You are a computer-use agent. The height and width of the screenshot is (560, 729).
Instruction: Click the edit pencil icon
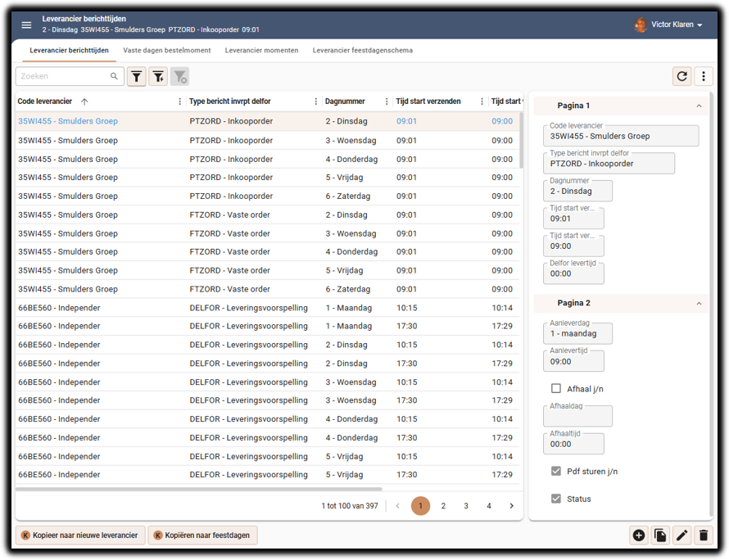(x=681, y=535)
